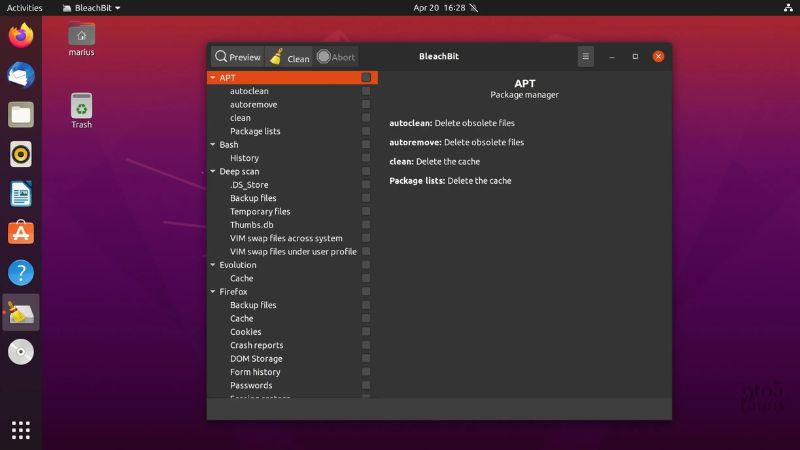Select the marius home folder icon

point(82,39)
